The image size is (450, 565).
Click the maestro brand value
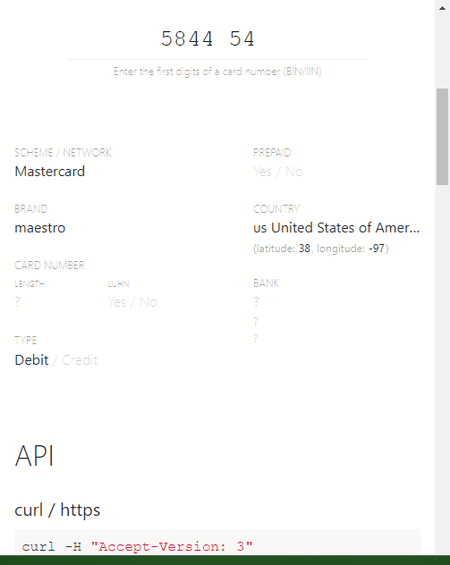point(40,228)
